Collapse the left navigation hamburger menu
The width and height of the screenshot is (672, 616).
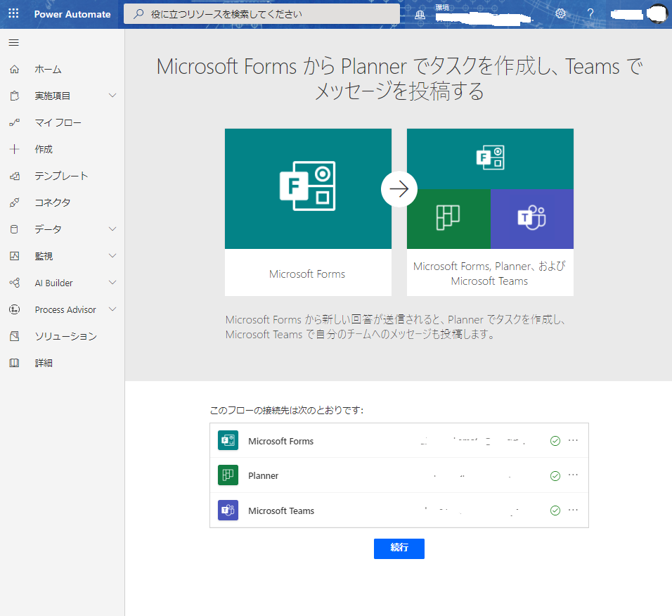click(14, 42)
